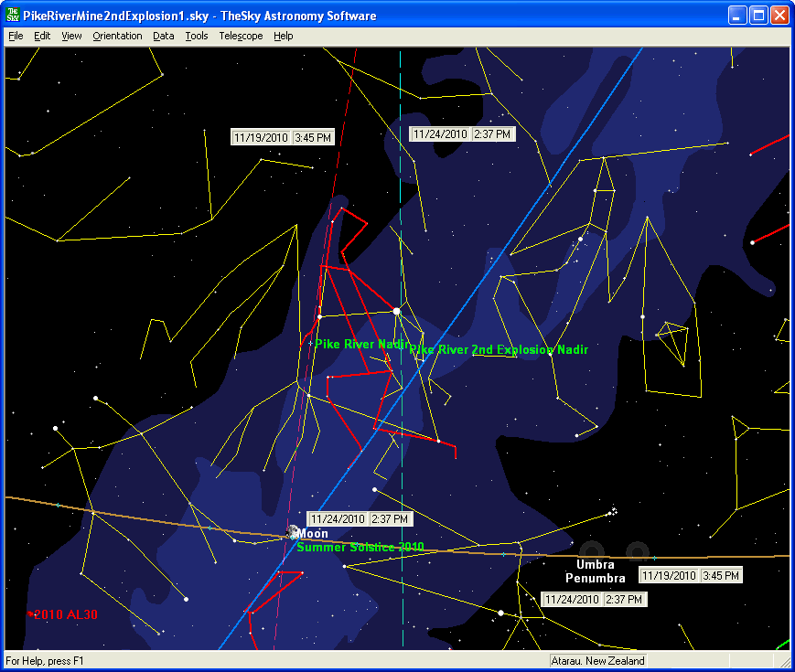Open the Telescope menu
The image size is (795, 672).
pyautogui.click(x=241, y=36)
